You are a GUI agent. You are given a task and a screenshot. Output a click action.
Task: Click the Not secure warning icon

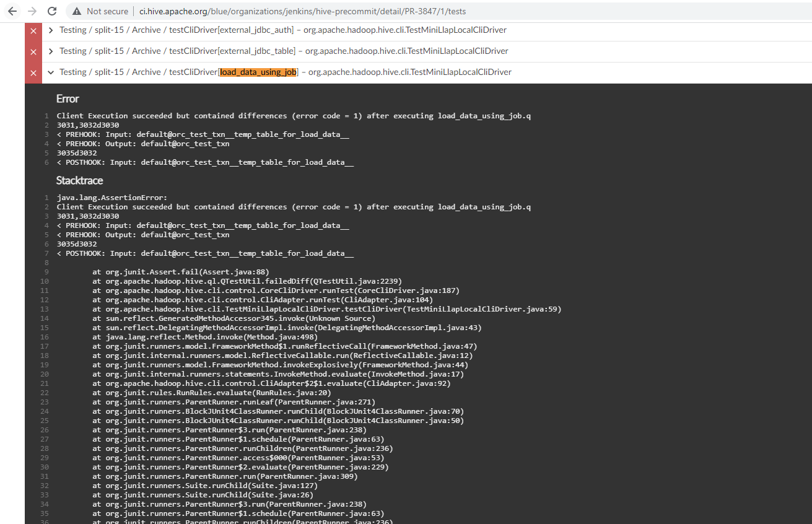[77, 11]
